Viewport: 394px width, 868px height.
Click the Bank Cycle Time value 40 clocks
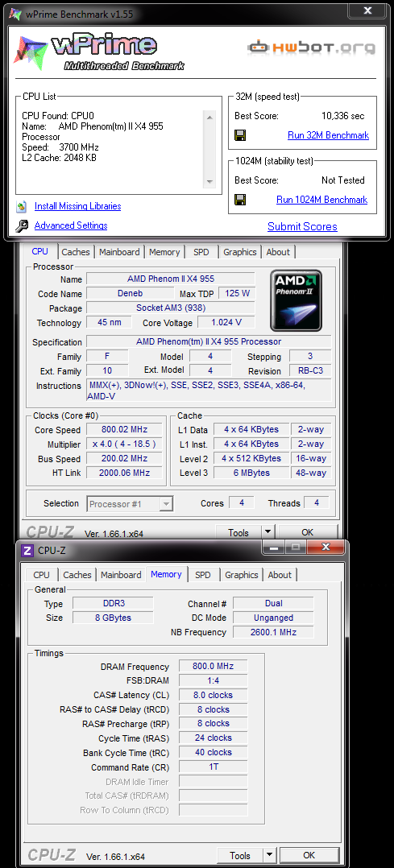(x=214, y=753)
